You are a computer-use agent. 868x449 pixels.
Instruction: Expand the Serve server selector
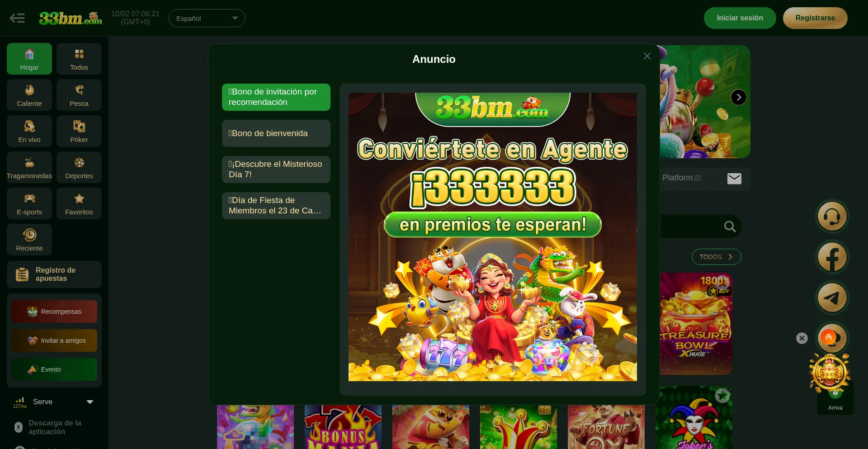click(x=54, y=402)
